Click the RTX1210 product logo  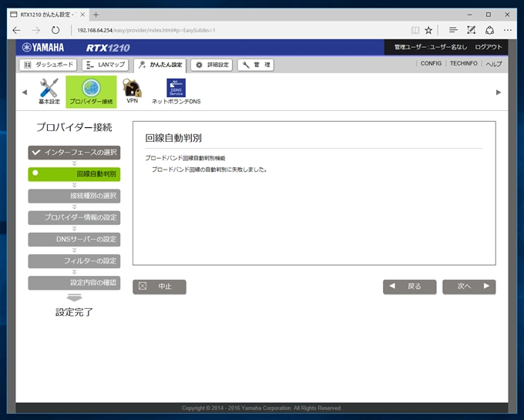pos(108,48)
